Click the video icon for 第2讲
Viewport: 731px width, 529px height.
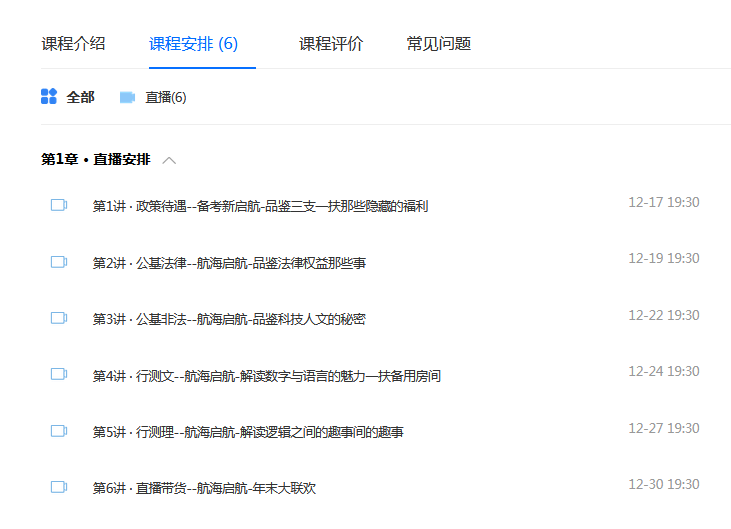[59, 262]
